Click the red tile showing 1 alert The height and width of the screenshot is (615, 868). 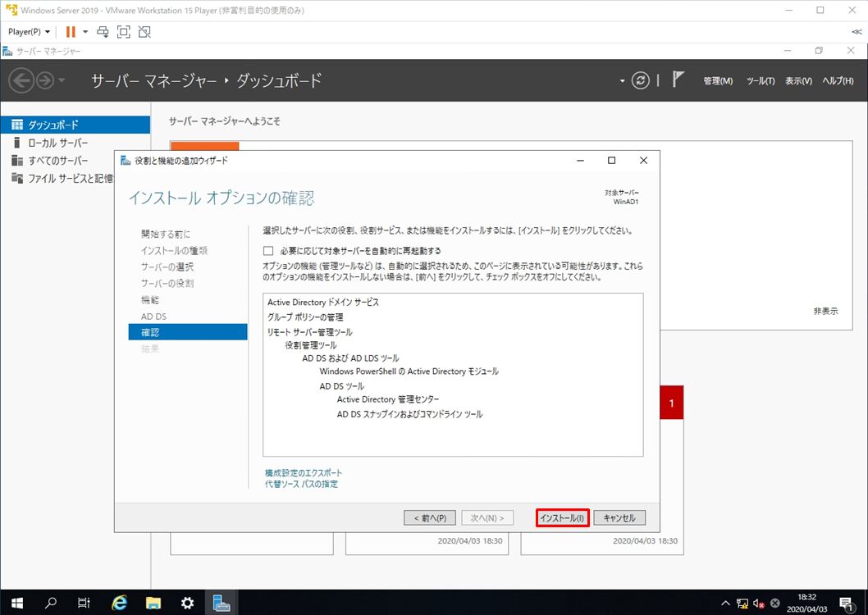[671, 403]
